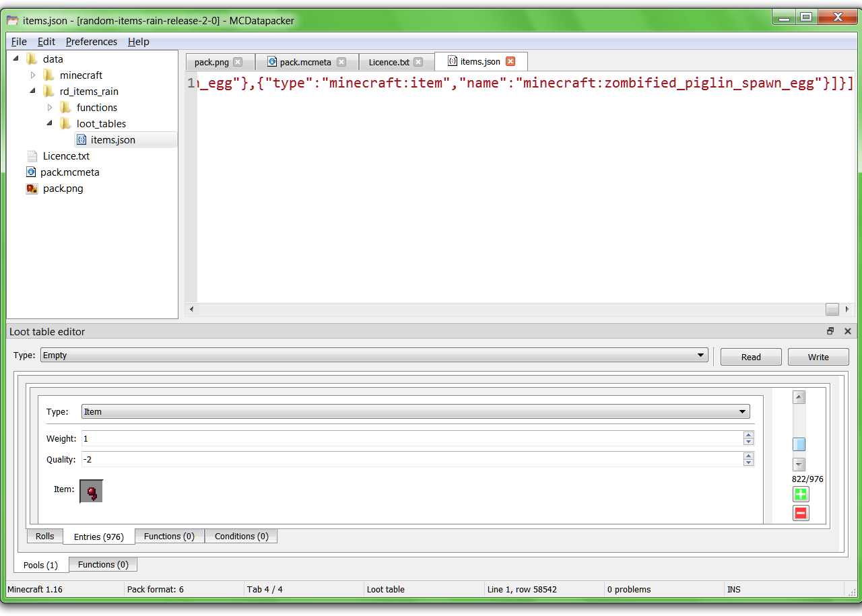
Task: Click the JSON icon beside items.json in the tree
Action: (x=81, y=139)
